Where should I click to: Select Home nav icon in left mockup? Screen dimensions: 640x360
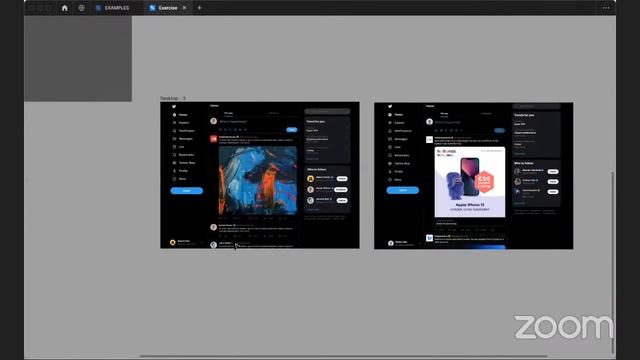[174, 115]
